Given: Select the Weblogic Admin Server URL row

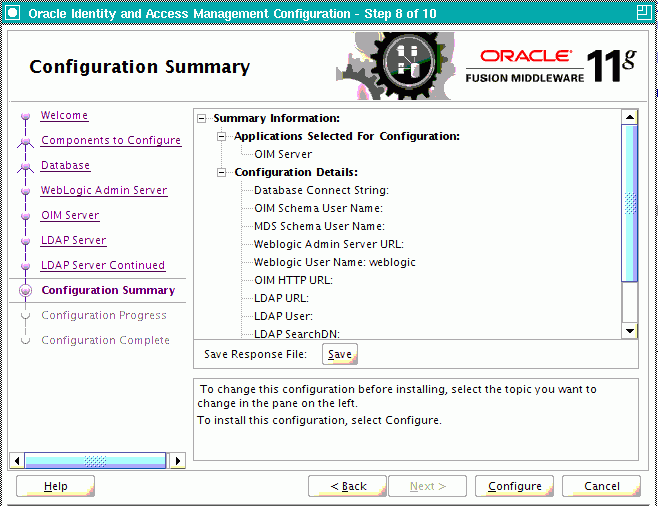Looking at the screenshot, I should tap(329, 245).
